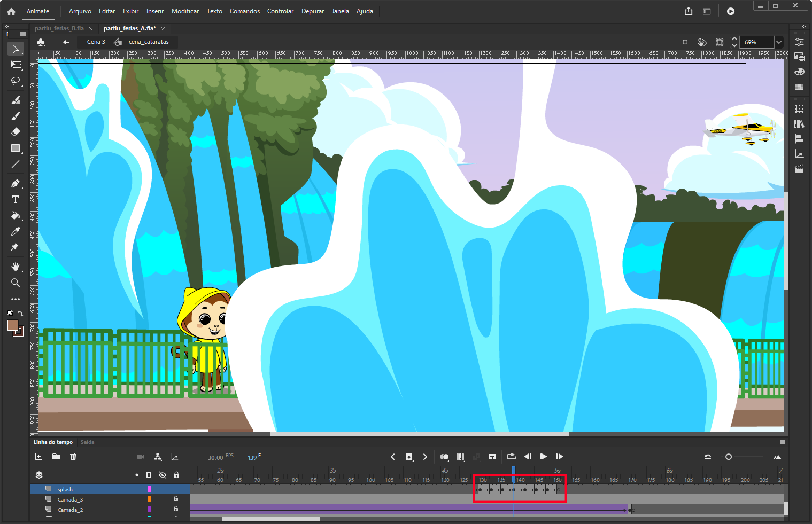Select the Pen tool in the toolbar
Image resolution: width=812 pixels, height=524 pixels.
15,184
